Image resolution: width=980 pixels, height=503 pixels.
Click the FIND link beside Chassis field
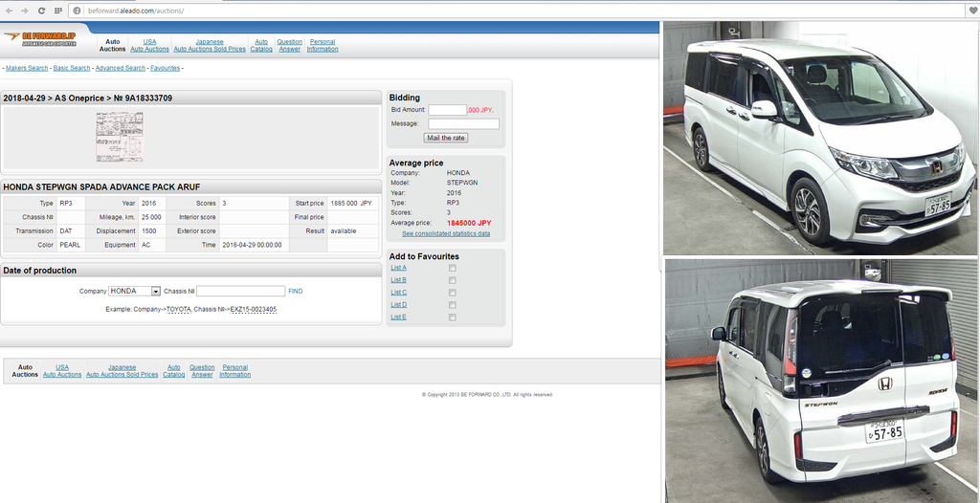[x=295, y=291]
